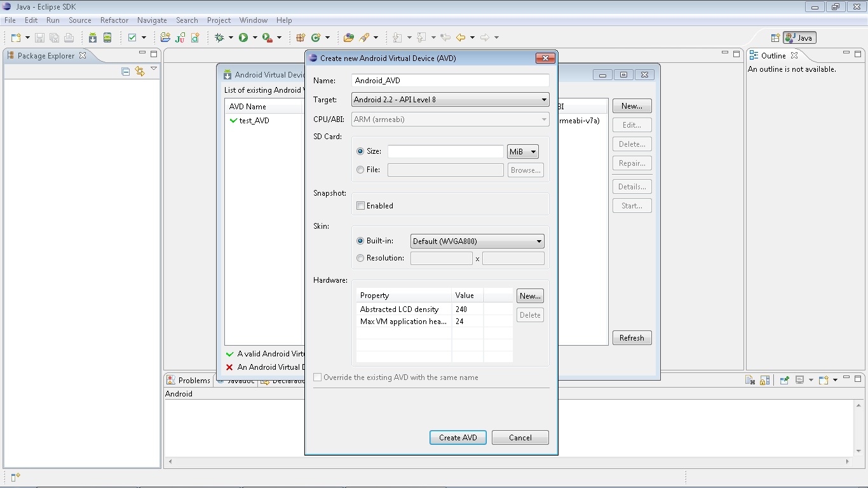Open the Package Explorer tab
The image size is (868, 488).
click(x=46, y=55)
